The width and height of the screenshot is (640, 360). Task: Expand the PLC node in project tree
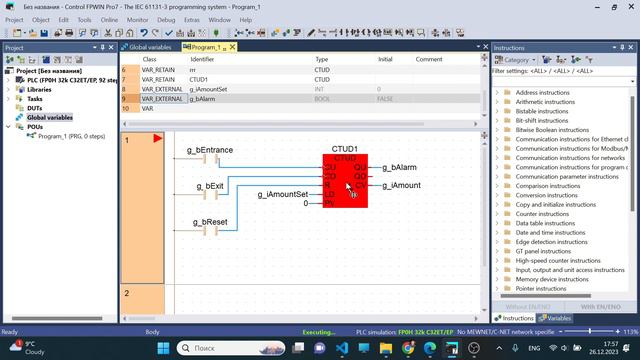8,80
